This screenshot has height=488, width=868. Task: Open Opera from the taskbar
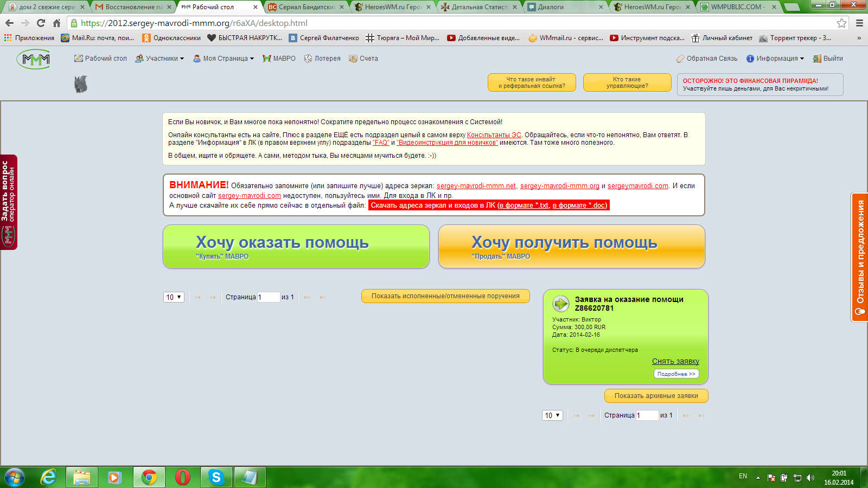tap(183, 477)
